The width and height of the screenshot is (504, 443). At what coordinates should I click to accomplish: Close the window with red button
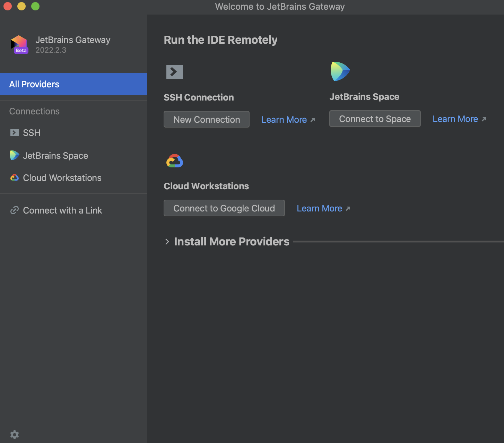[x=8, y=6]
